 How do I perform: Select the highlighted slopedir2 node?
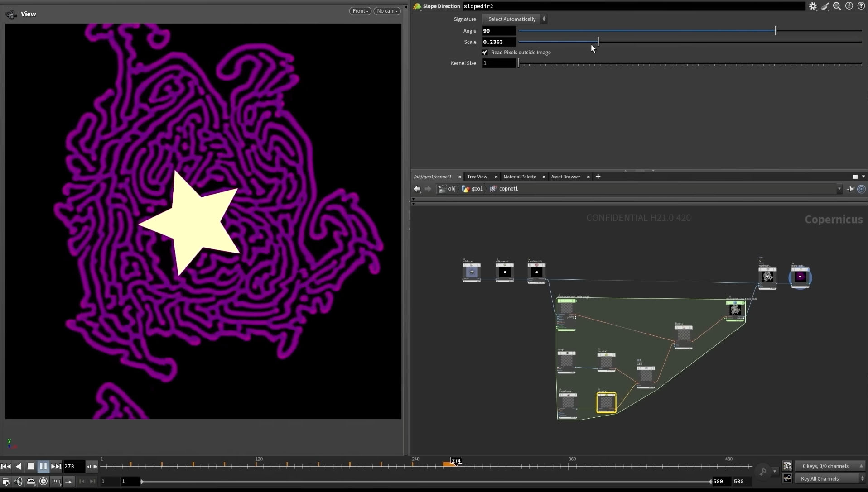[x=606, y=402]
